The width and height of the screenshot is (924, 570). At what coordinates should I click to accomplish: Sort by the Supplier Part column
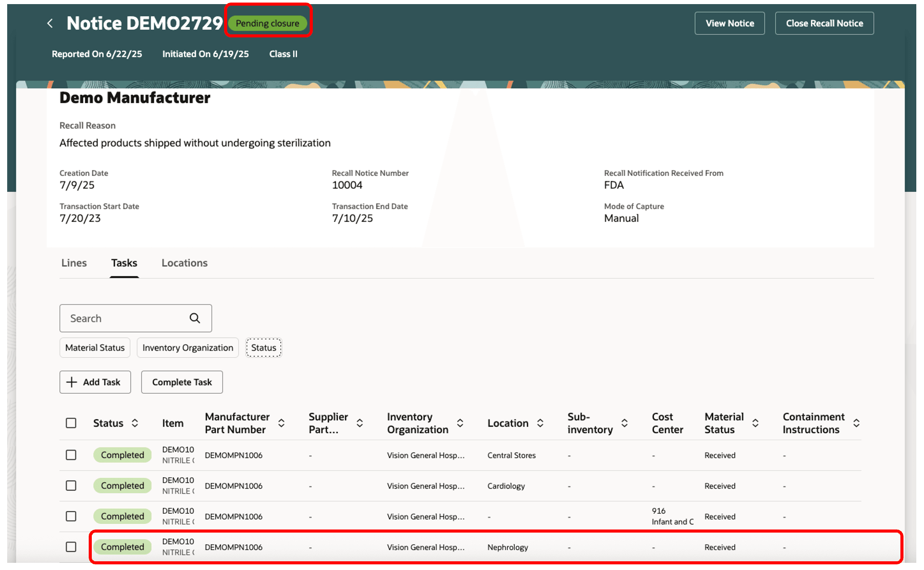point(360,423)
